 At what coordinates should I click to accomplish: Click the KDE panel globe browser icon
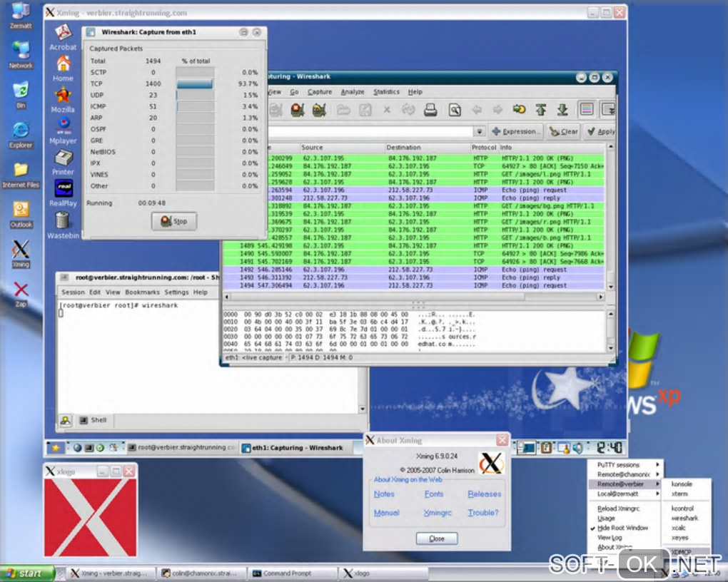point(78,448)
